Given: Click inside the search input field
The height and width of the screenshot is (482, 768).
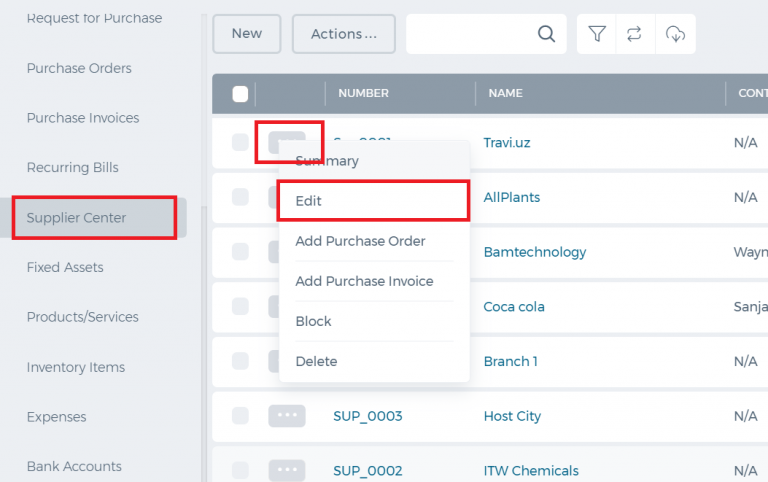Looking at the screenshot, I should 470,34.
